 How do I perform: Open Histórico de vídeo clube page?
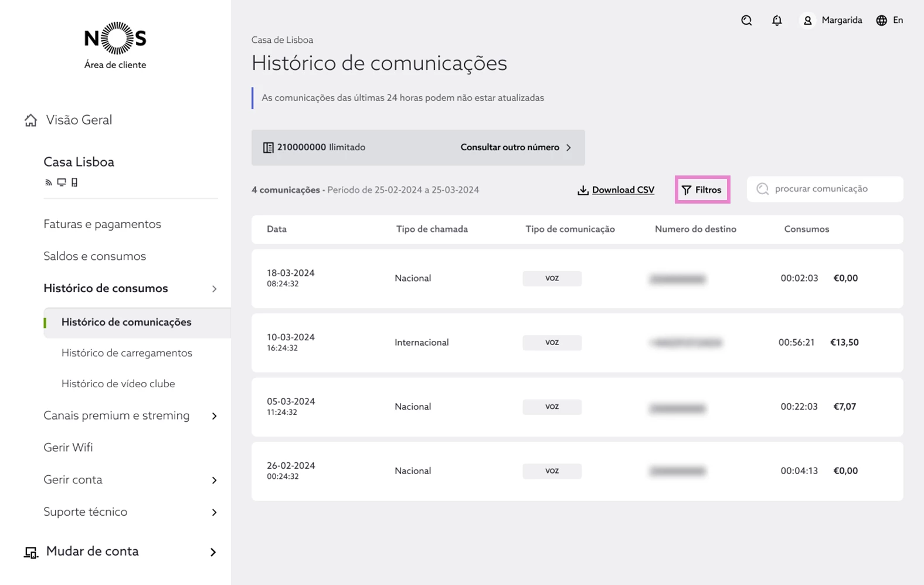click(x=118, y=384)
